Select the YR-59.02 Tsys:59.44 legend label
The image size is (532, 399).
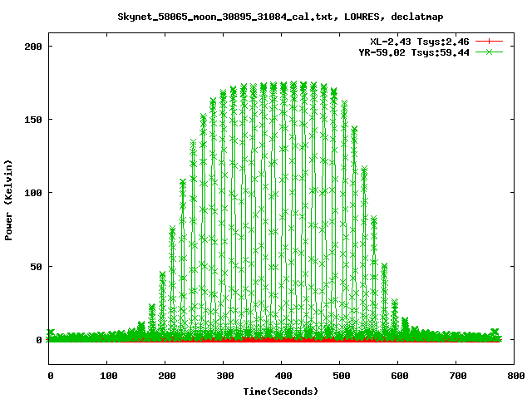(x=414, y=52)
